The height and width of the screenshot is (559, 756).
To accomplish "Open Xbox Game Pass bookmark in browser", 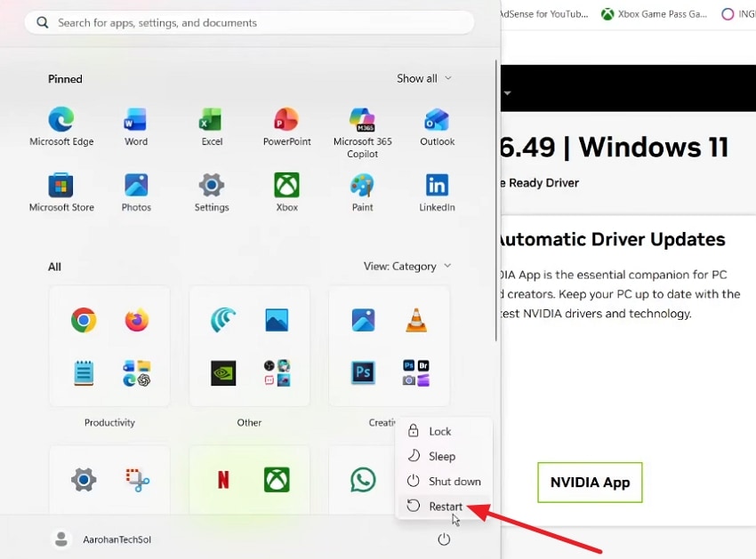I will tap(655, 14).
